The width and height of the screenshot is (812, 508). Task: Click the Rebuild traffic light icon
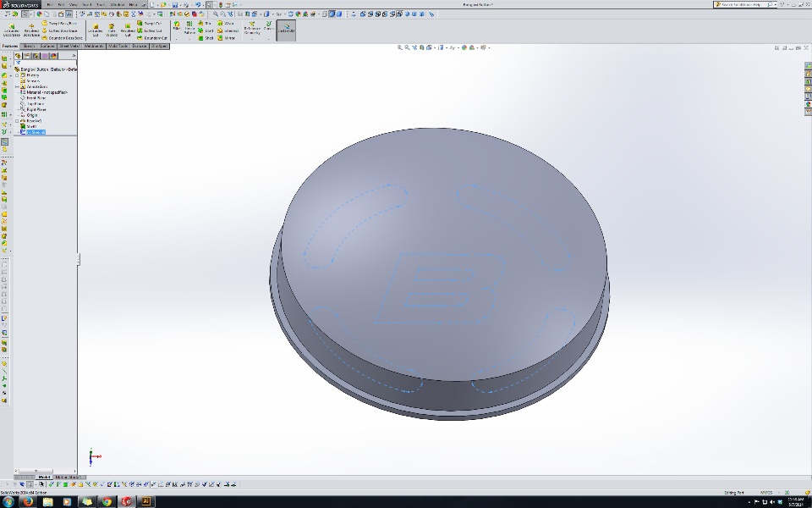pos(221,5)
